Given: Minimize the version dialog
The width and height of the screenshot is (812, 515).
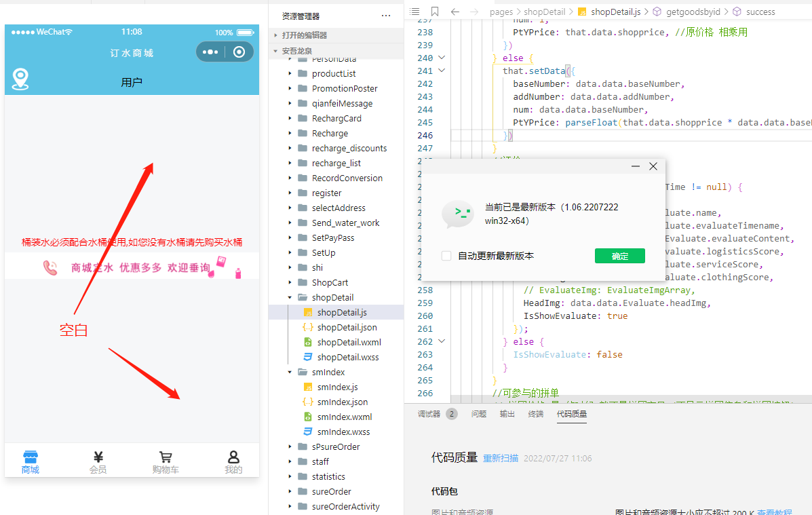Looking at the screenshot, I should (636, 166).
